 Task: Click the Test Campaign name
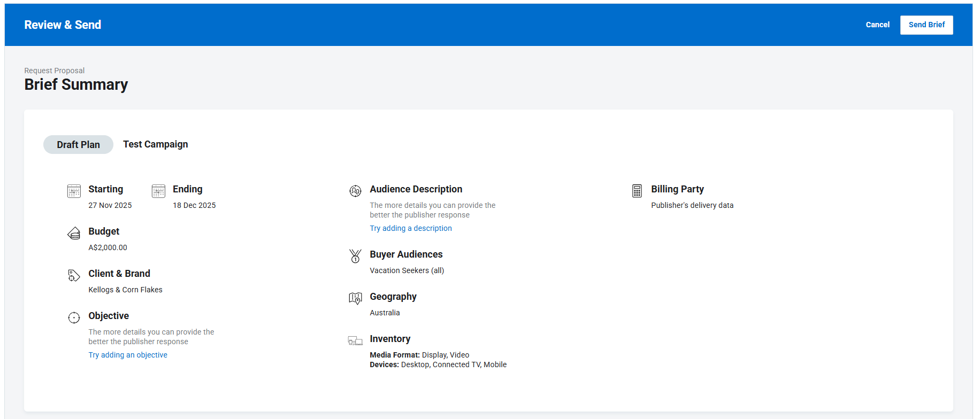click(x=155, y=144)
